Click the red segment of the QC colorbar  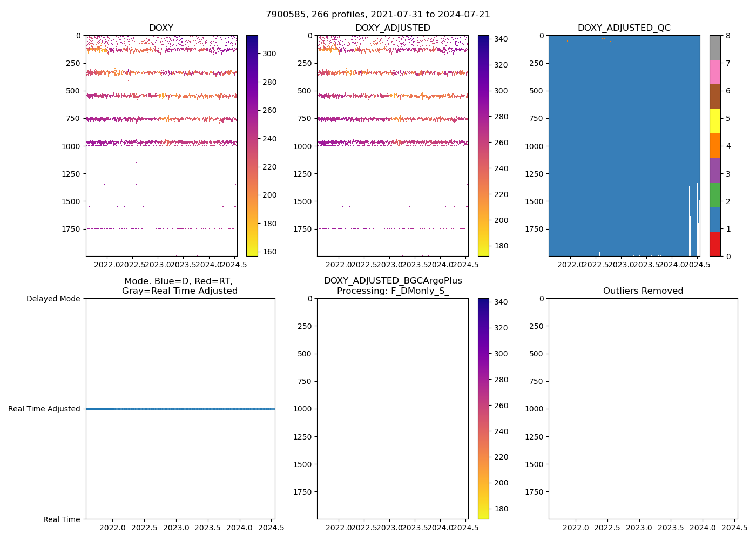[715, 244]
